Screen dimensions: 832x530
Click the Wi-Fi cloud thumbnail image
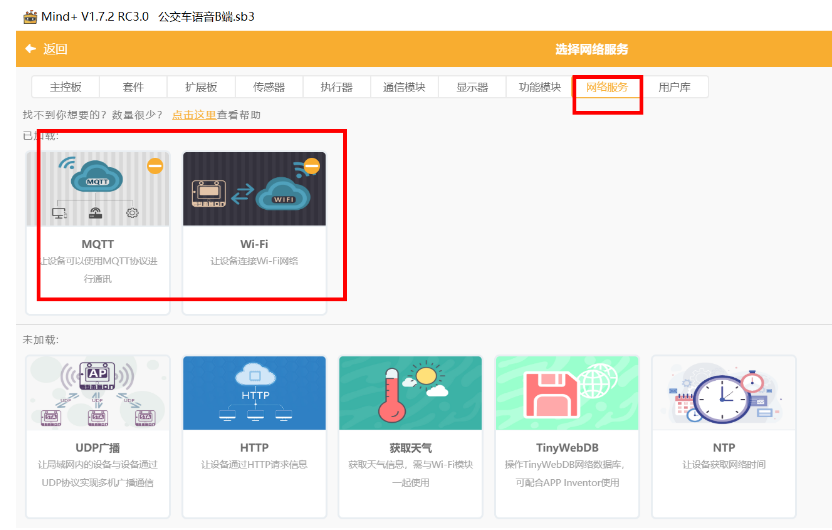[x=255, y=189]
